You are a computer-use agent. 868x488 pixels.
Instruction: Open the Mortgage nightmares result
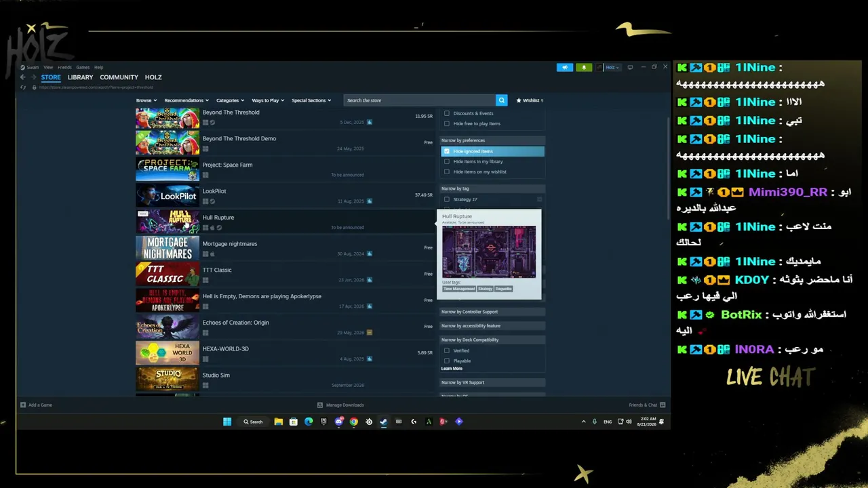coord(284,248)
